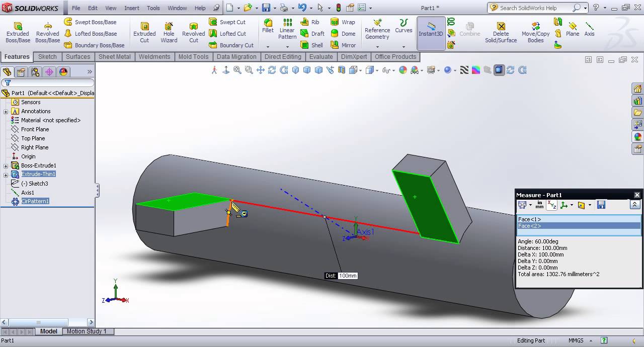Choose the Swept Boss/Base command
The width and height of the screenshot is (644, 347).
pyautogui.click(x=90, y=22)
